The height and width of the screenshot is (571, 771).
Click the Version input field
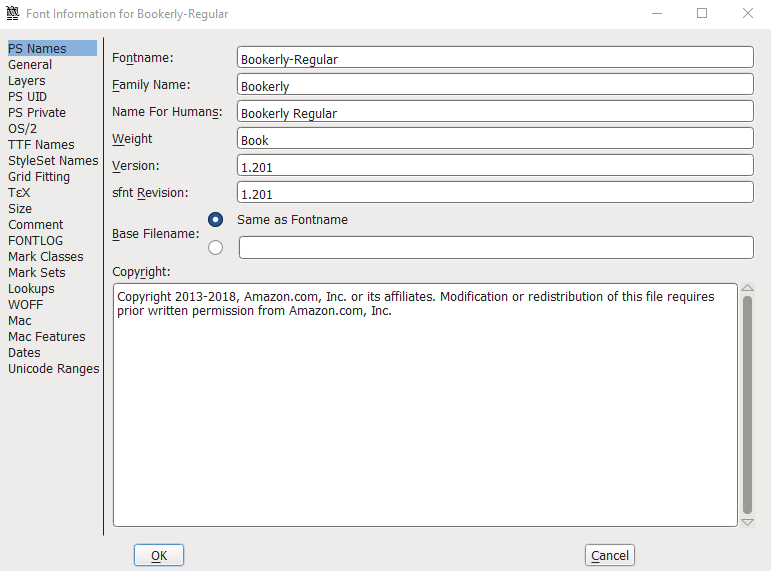(495, 165)
